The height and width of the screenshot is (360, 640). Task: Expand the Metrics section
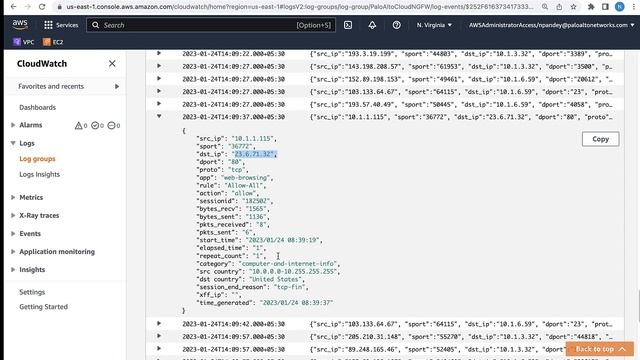pos(13,197)
